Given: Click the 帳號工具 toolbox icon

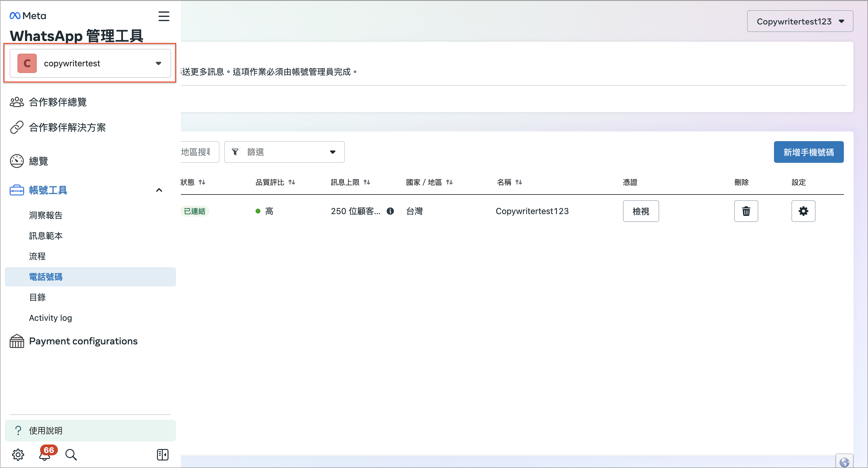Looking at the screenshot, I should tap(17, 190).
